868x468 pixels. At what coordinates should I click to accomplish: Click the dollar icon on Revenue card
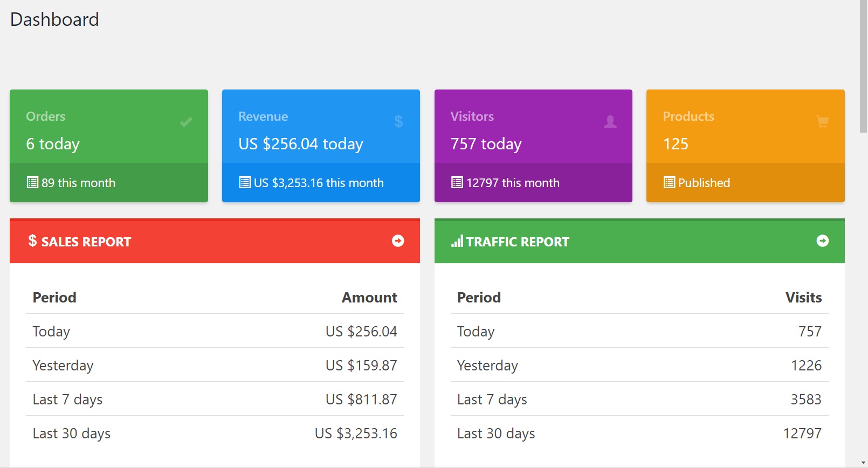[398, 122]
